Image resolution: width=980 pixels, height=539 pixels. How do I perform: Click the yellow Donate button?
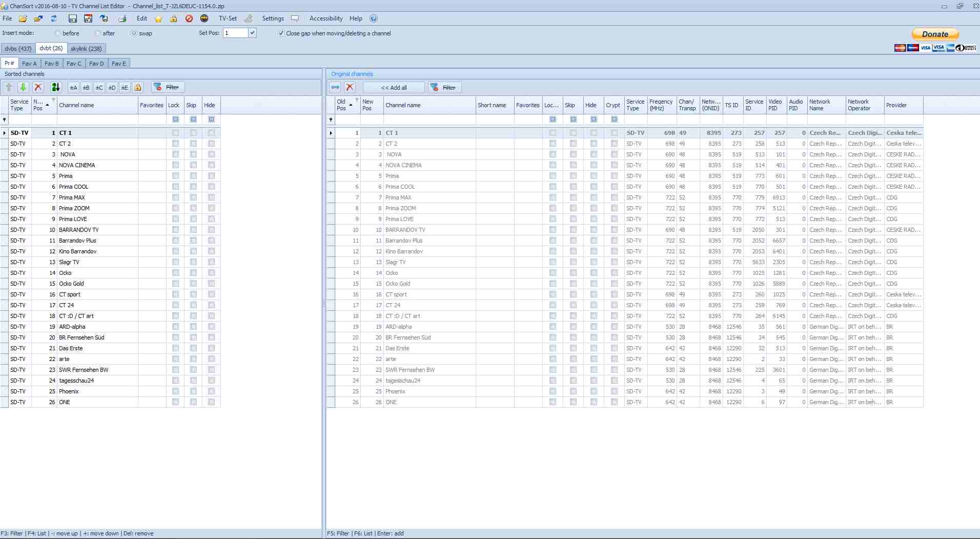[935, 34]
